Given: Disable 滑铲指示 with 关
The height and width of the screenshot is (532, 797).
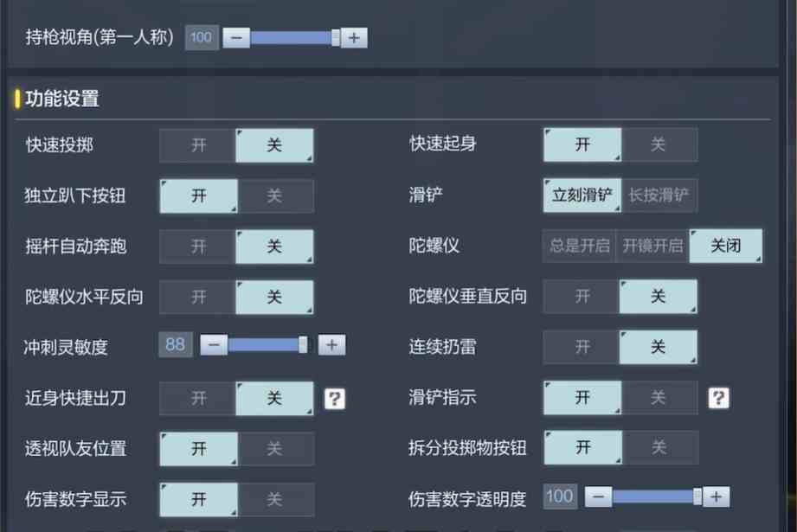Looking at the screenshot, I should 659,397.
